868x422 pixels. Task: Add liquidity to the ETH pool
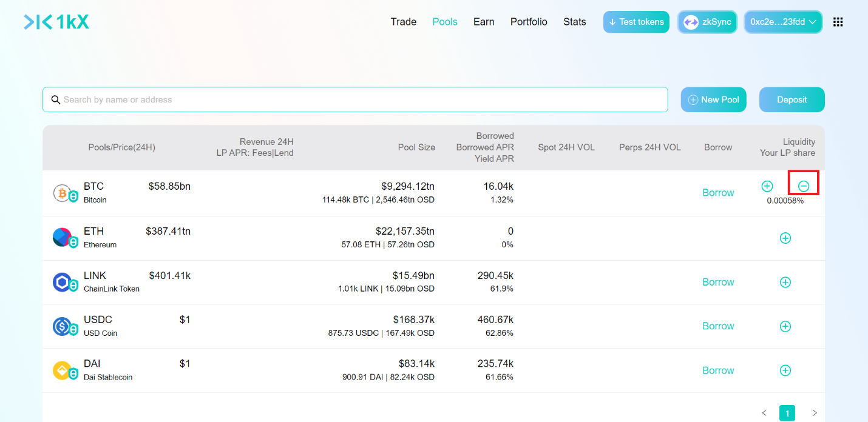point(785,238)
